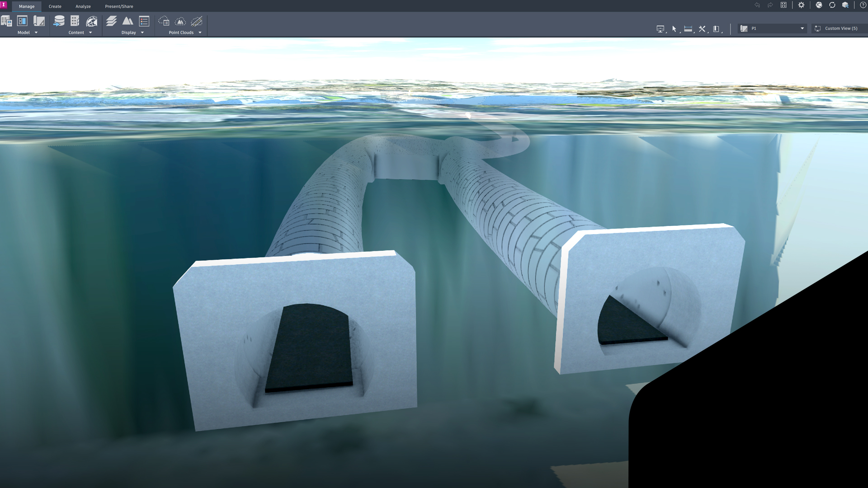Select the Data Sources icon in Content group

click(x=59, y=21)
